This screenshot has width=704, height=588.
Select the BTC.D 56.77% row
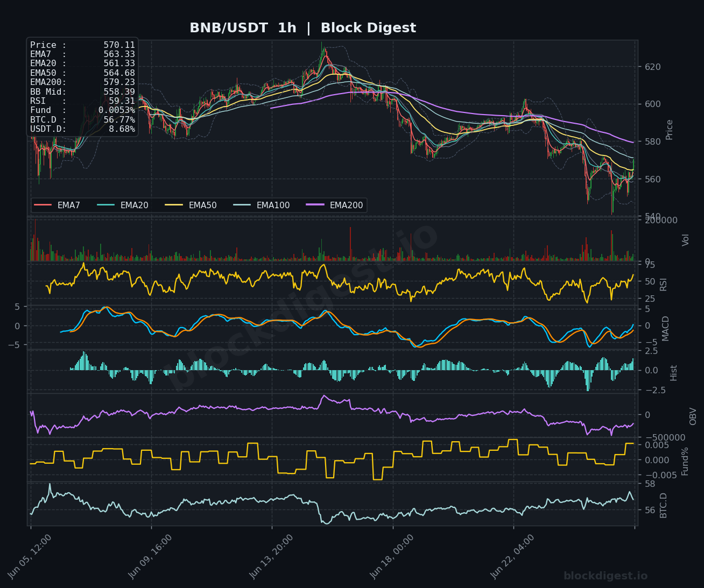pos(82,120)
